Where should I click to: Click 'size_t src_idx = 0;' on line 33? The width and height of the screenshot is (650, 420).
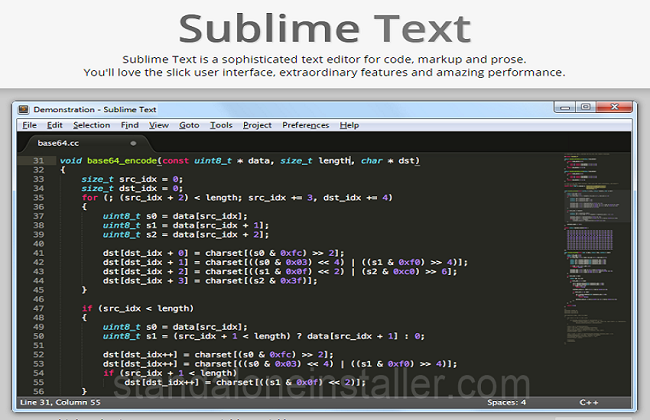point(132,180)
